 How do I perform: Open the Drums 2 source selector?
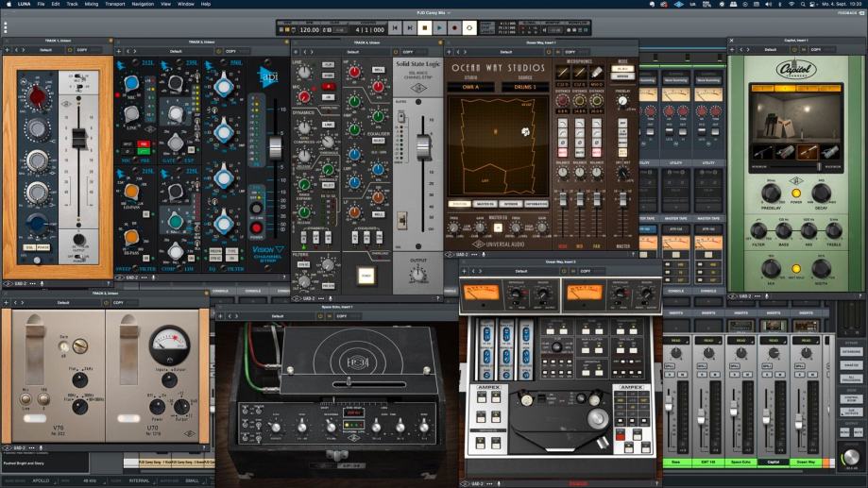pos(525,88)
